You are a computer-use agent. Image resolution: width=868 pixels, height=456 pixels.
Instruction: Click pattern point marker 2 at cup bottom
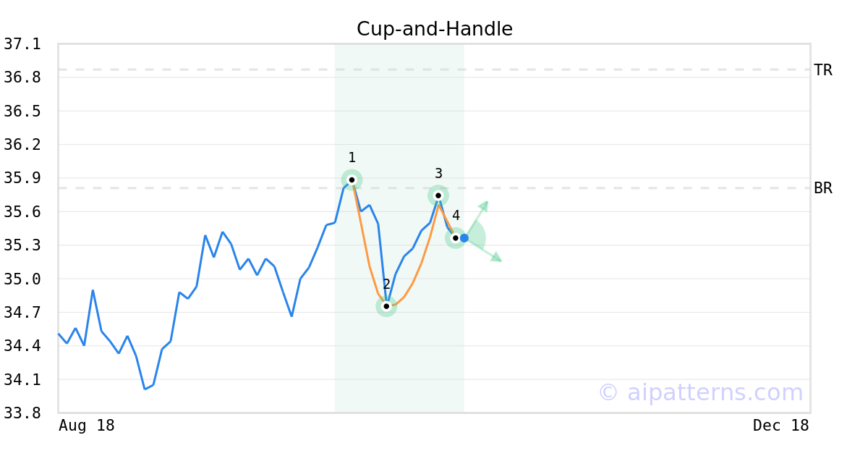[x=386, y=306]
